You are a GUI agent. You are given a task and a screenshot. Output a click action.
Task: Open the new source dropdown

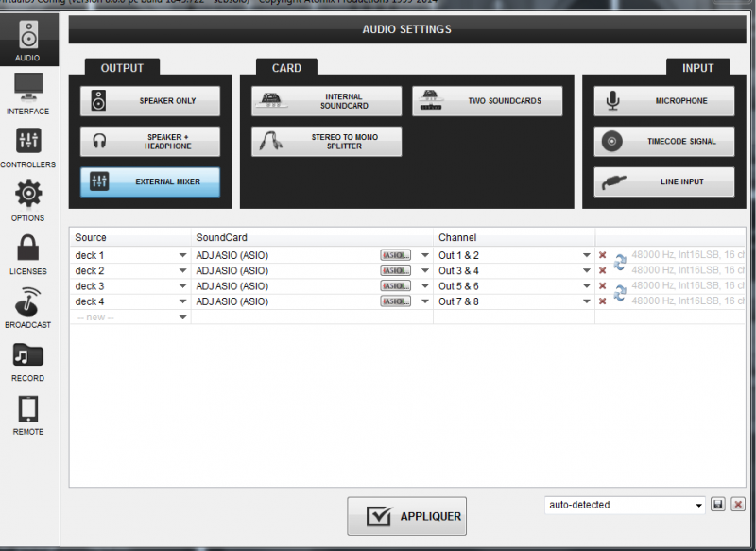pos(182,318)
